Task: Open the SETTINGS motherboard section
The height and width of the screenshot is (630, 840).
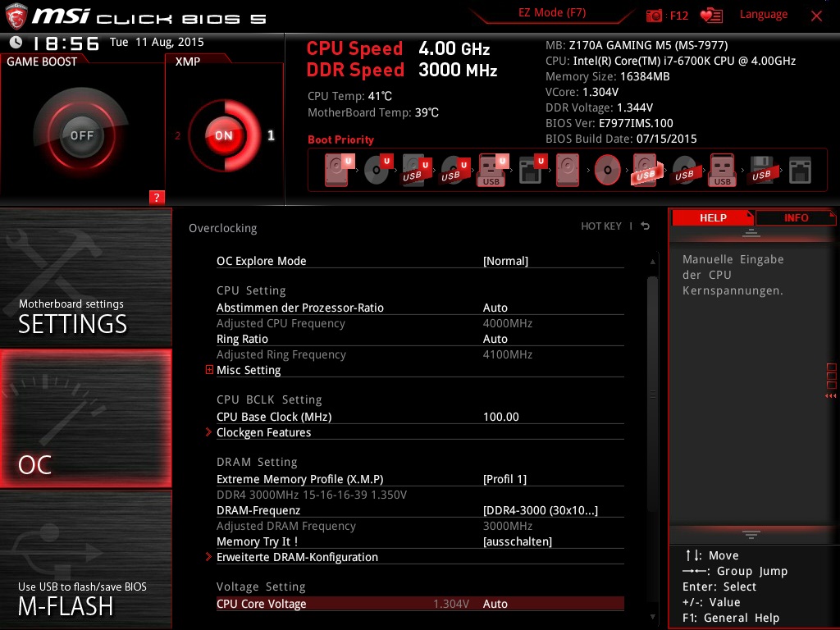Action: click(85, 277)
